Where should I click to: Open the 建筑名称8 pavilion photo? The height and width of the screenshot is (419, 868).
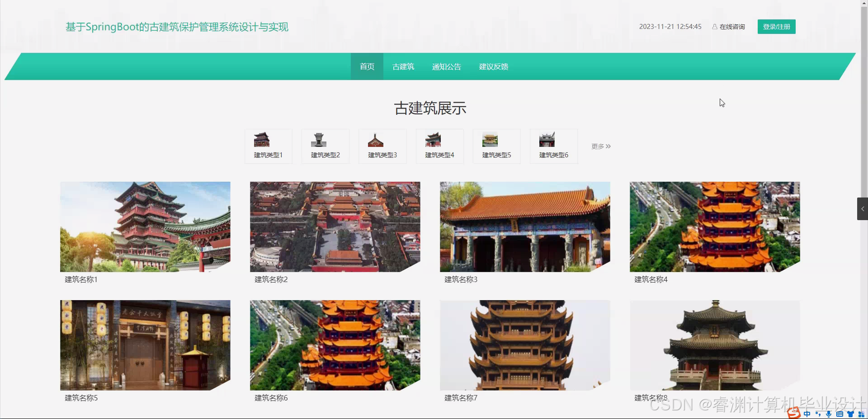715,345
